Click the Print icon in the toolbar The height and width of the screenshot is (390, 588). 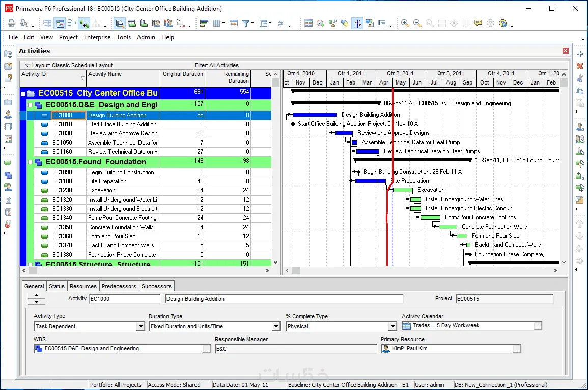click(11, 23)
